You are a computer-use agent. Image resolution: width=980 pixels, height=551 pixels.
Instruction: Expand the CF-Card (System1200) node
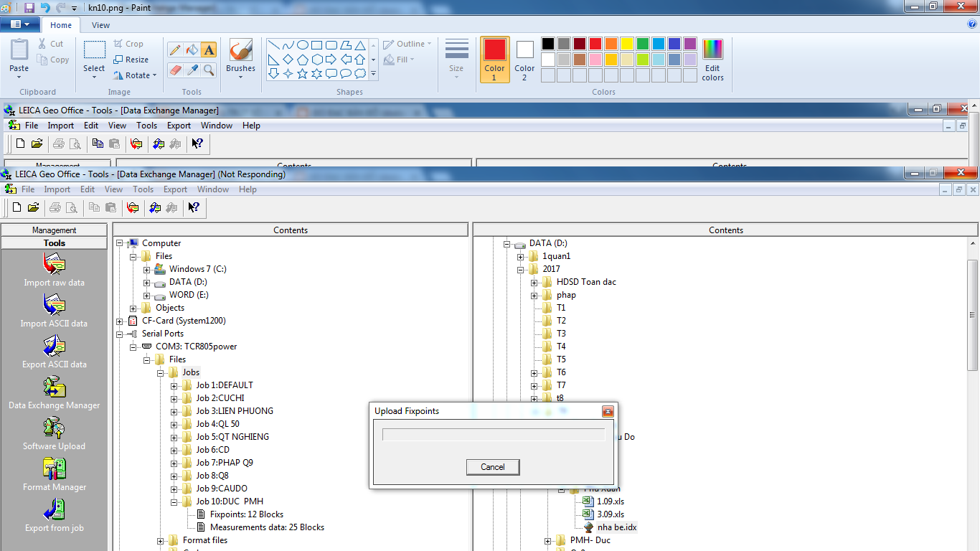click(120, 321)
